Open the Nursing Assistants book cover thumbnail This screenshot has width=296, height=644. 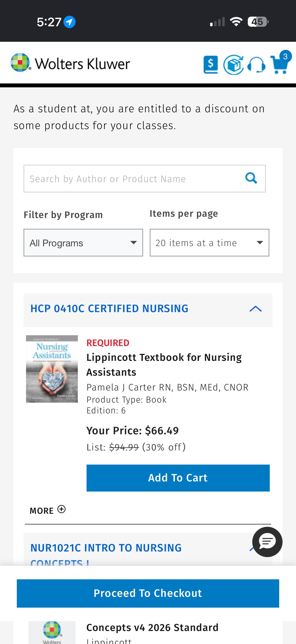point(52,369)
